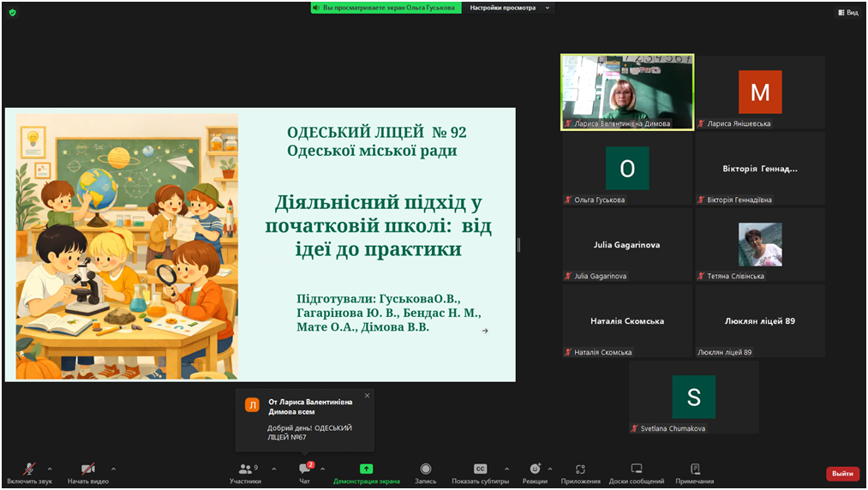Open the Чат chat panel

[304, 470]
